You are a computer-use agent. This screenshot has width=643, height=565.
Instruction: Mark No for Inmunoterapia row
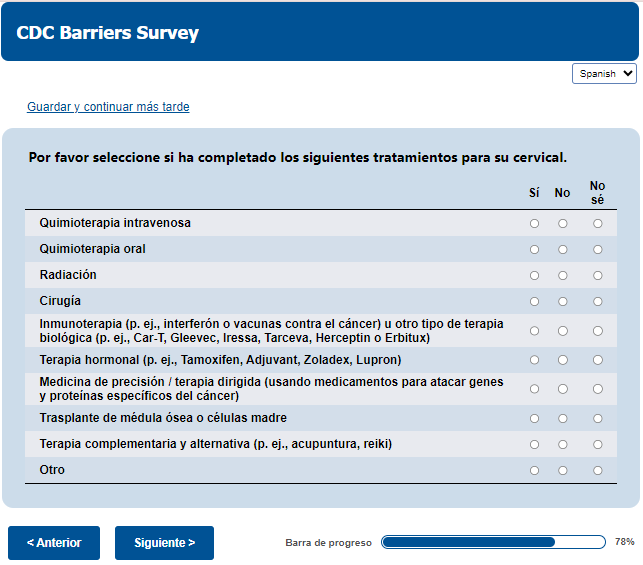click(x=563, y=331)
